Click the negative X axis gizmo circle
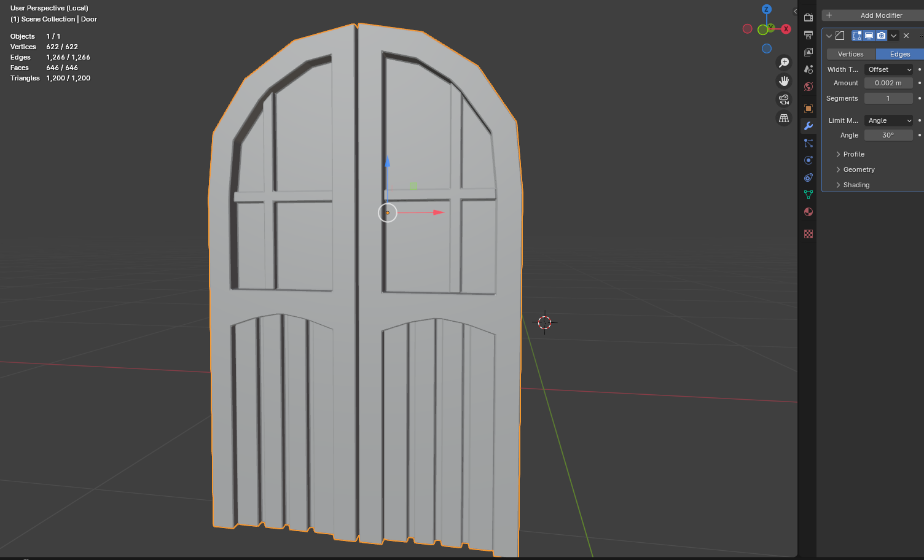Screen dimensions: 924x560 click(x=747, y=29)
